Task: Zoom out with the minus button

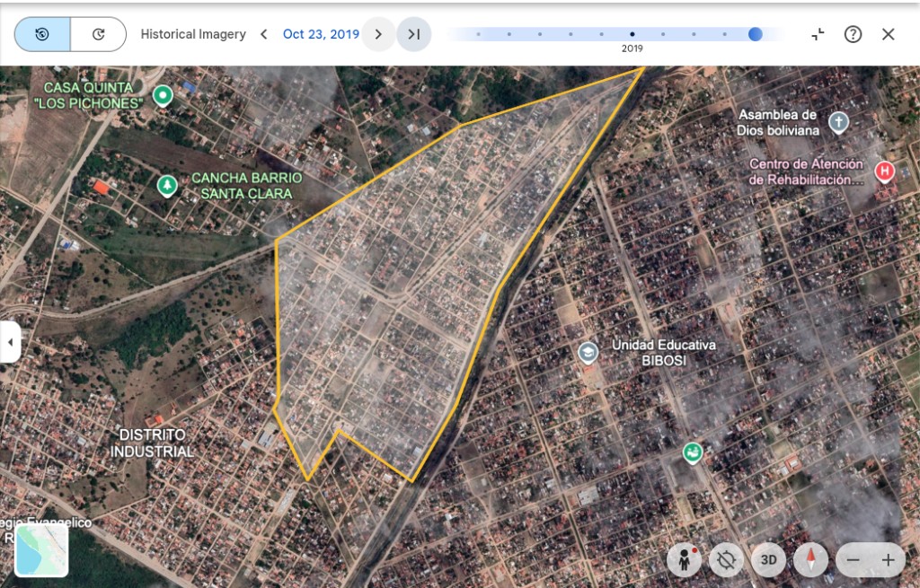Action: 854,560
